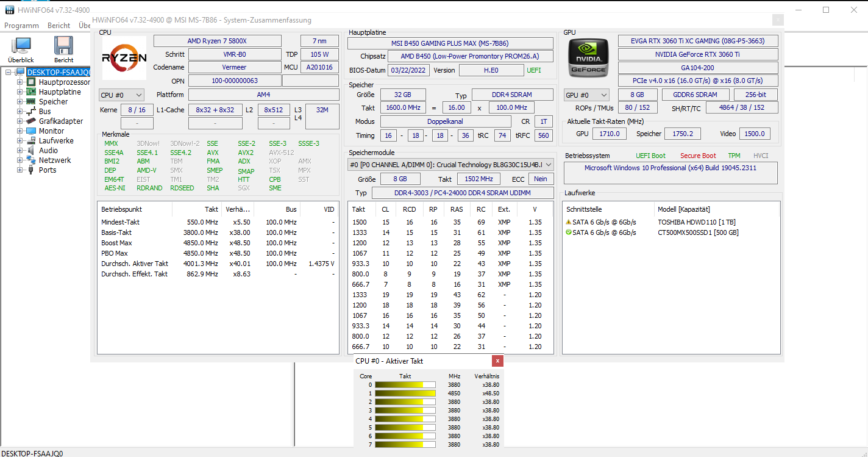868x457 pixels.
Task: Click the Windows 10 Professional OS text
Action: pyautogui.click(x=671, y=168)
